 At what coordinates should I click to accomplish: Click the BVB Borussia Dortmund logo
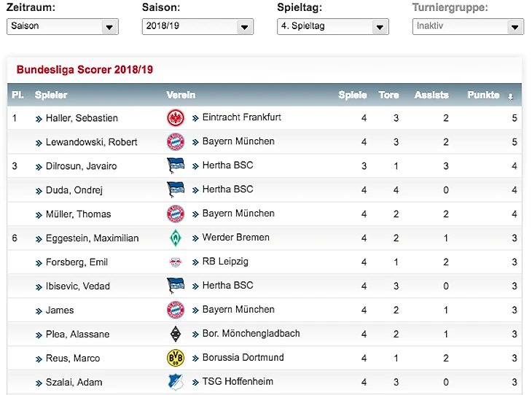pos(176,359)
